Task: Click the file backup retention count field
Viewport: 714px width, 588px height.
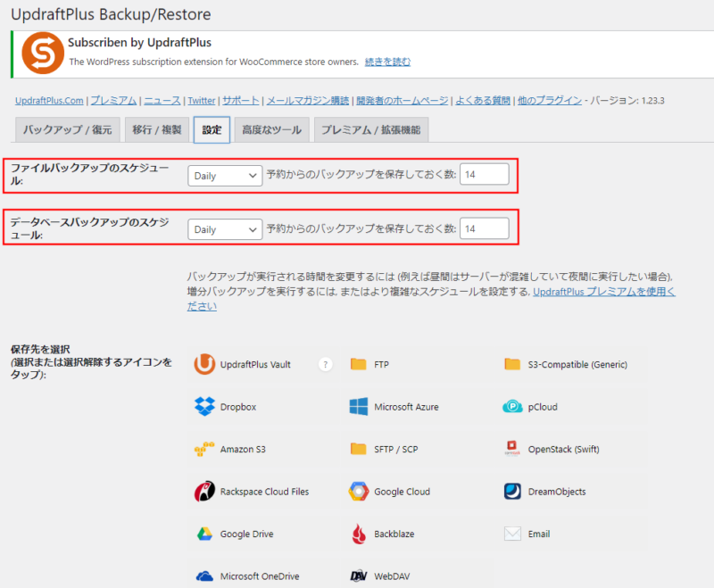Action: tap(484, 176)
